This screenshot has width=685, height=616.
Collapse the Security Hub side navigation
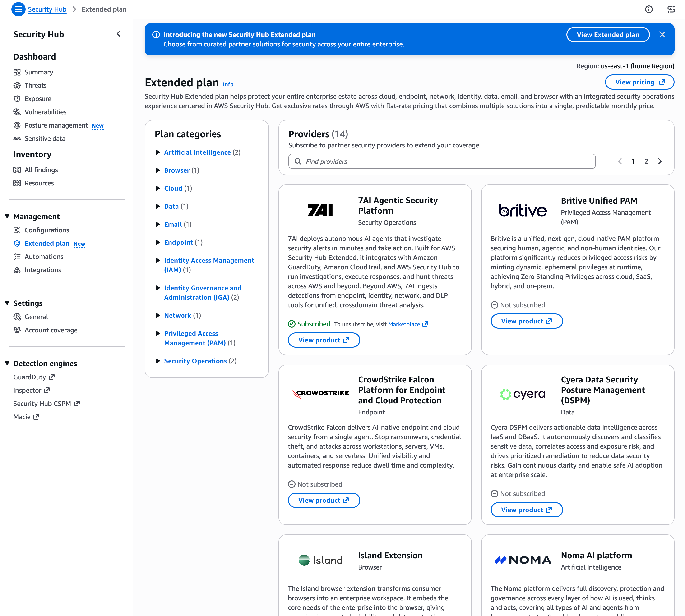coord(119,34)
